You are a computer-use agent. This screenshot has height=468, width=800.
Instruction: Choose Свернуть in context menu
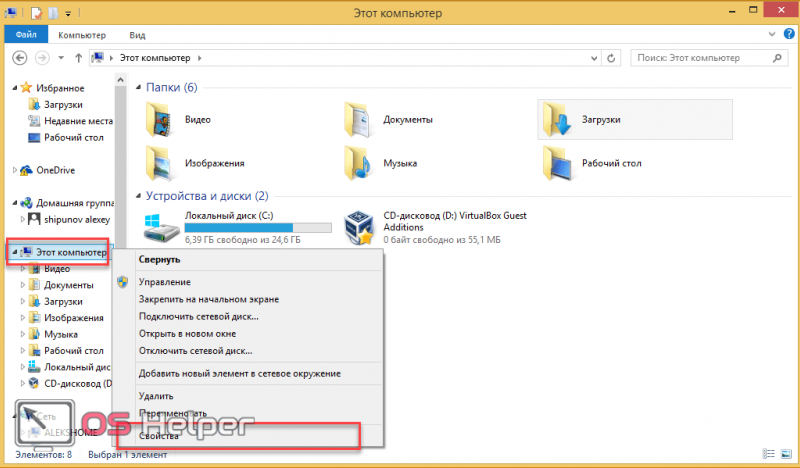[x=249, y=259]
